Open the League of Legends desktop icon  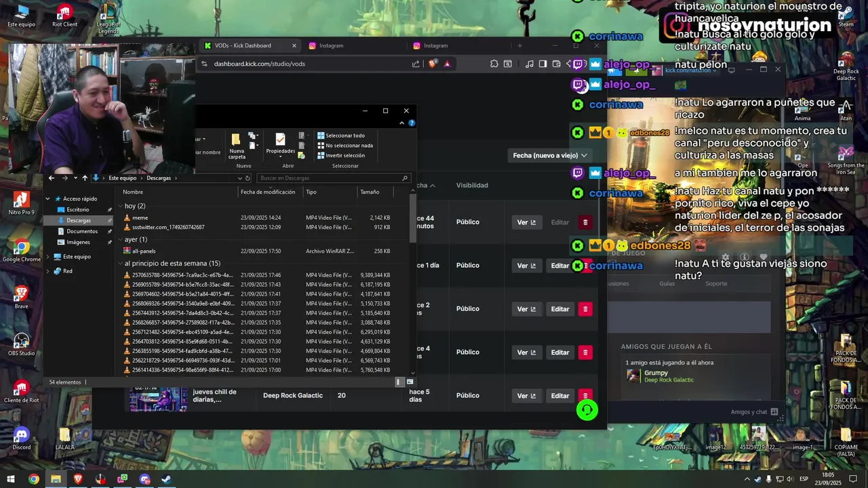pyautogui.click(x=108, y=18)
